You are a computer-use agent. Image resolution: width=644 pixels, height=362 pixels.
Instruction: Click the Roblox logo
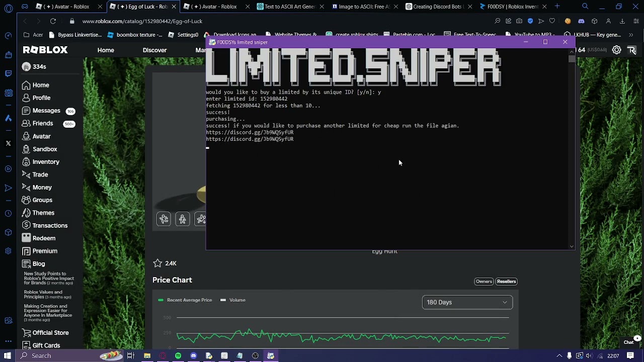pyautogui.click(x=45, y=50)
